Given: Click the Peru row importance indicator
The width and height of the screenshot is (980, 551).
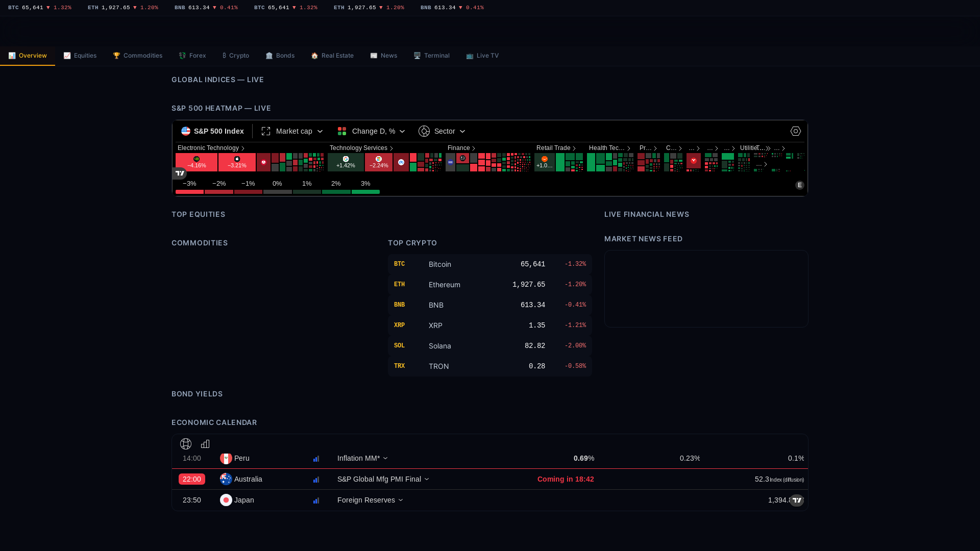Looking at the screenshot, I should click(x=316, y=459).
